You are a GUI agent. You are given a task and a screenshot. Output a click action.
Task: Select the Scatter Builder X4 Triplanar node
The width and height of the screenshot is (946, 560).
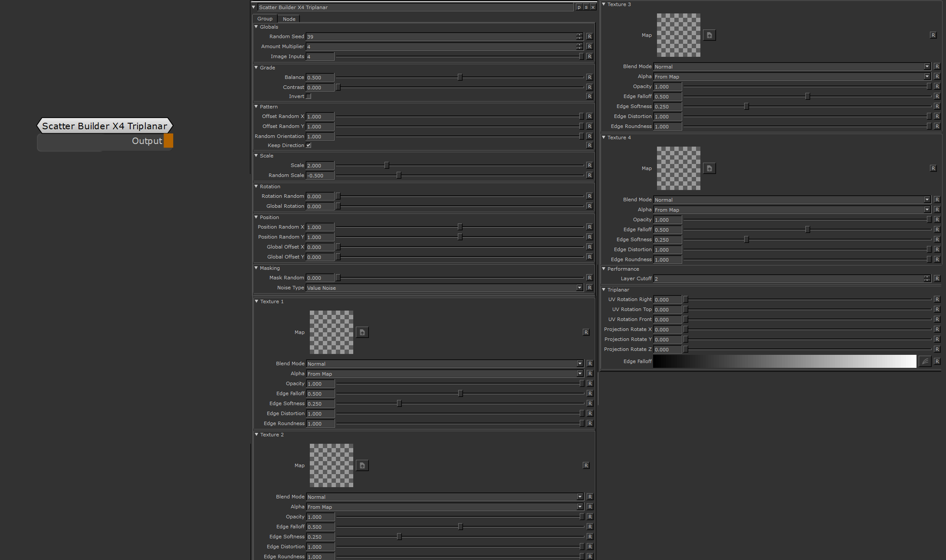point(105,126)
